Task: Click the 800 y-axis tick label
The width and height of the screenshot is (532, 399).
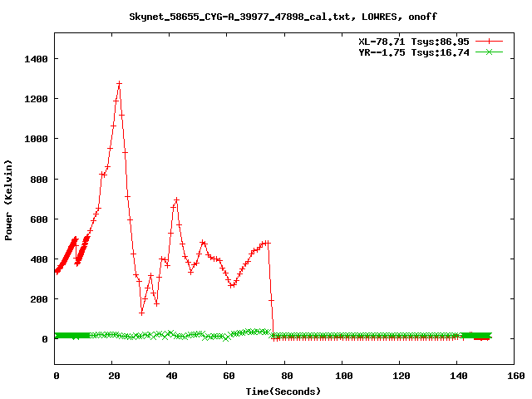Action: 39,180
